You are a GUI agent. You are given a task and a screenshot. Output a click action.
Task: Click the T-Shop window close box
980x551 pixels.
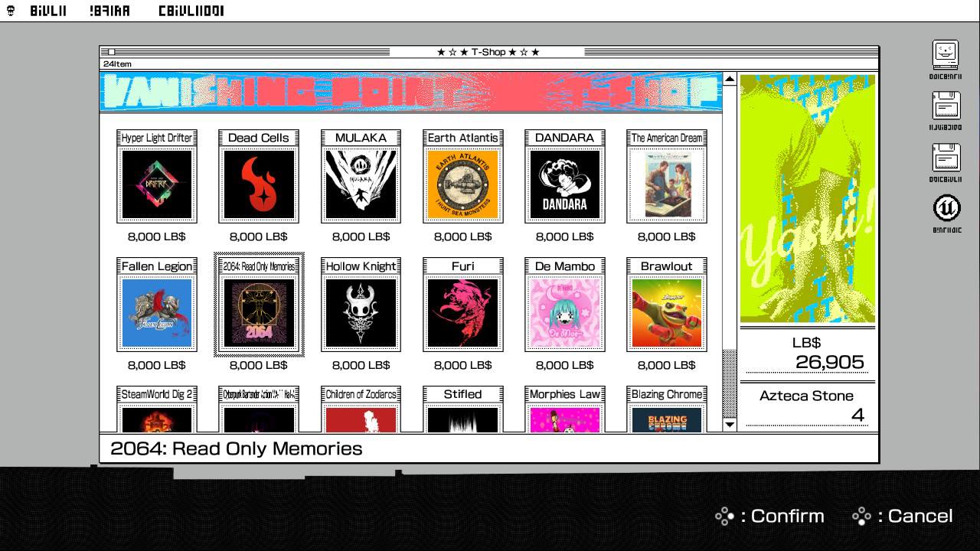click(112, 52)
